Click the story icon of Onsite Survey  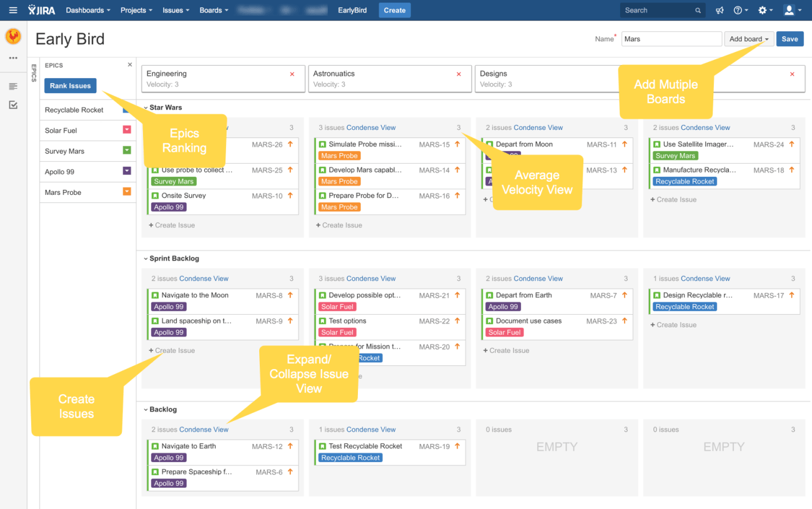point(155,195)
